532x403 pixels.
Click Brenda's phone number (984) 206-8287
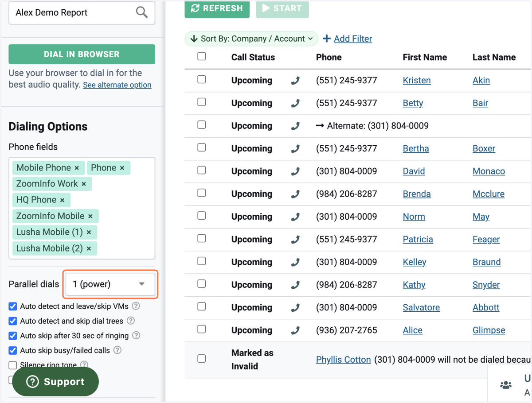point(347,194)
